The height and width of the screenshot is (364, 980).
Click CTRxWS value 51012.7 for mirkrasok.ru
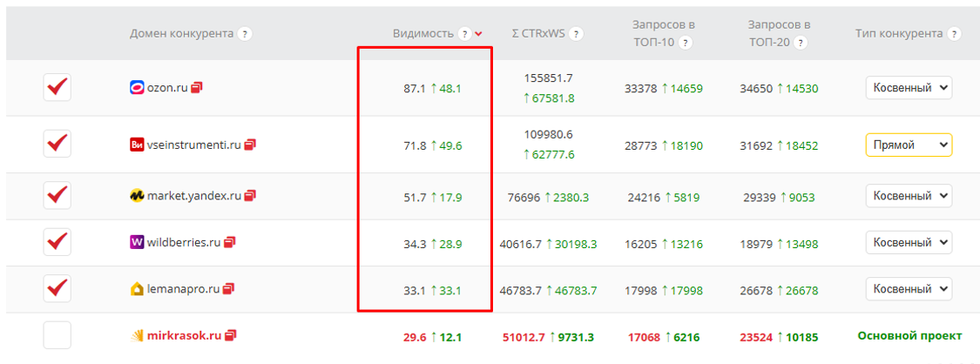click(524, 338)
